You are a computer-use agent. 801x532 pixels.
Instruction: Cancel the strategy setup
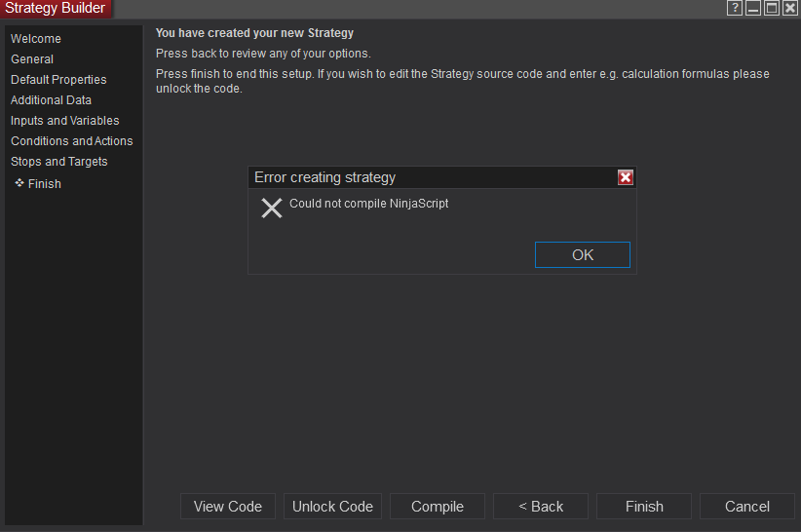pyautogui.click(x=747, y=506)
